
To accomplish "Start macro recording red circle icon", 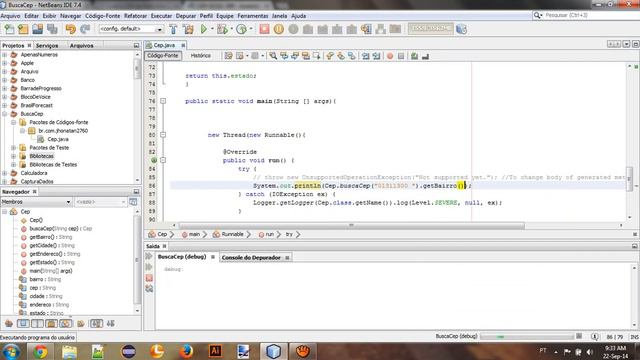I will (x=390, y=56).
